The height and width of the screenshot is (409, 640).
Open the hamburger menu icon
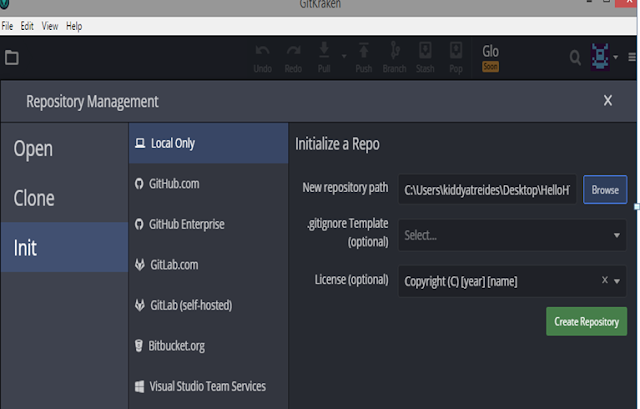click(x=632, y=57)
